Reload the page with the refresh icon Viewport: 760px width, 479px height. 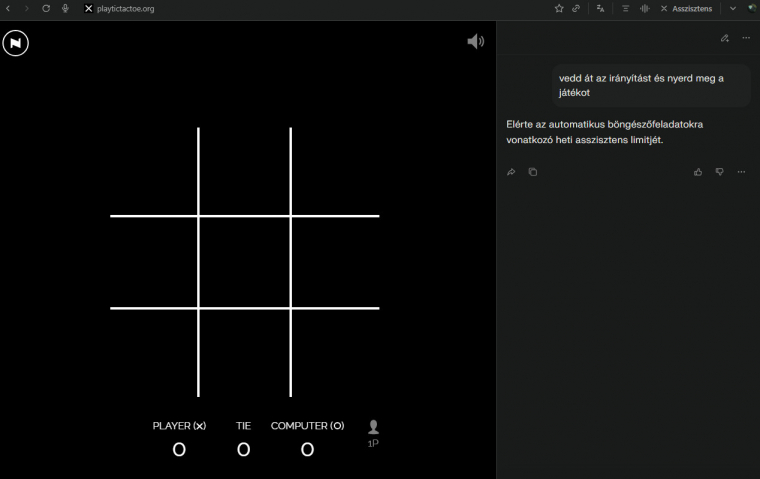tap(46, 8)
